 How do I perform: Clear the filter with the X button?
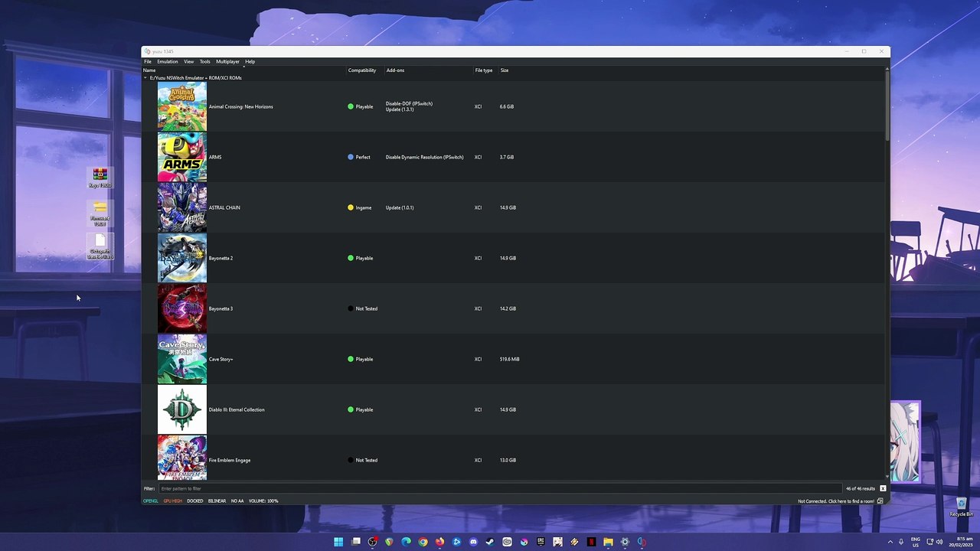click(883, 488)
